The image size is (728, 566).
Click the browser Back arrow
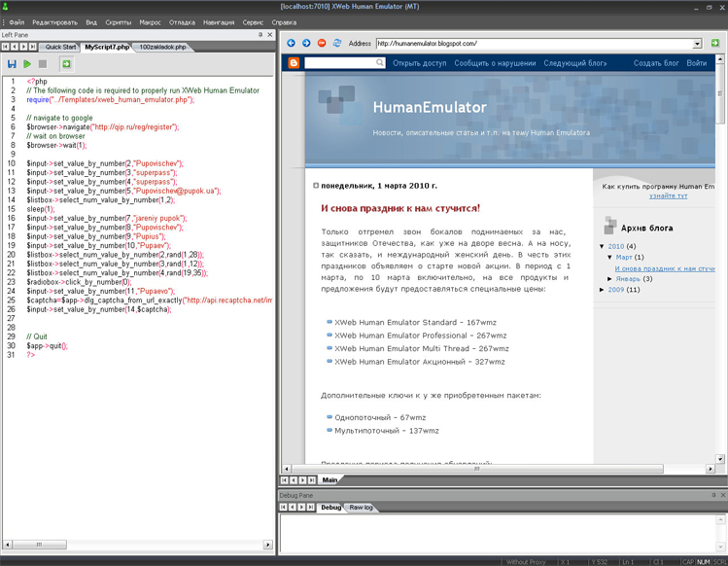[x=291, y=44]
